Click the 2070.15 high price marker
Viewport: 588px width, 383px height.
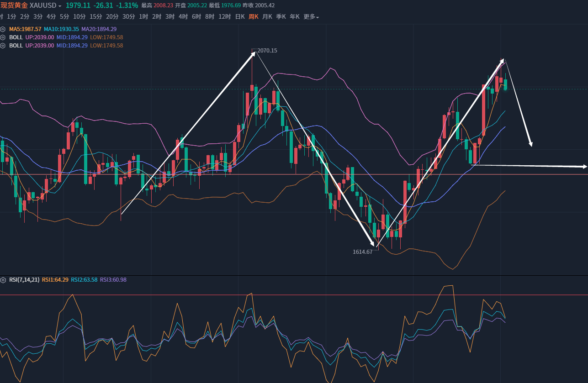tap(267, 51)
